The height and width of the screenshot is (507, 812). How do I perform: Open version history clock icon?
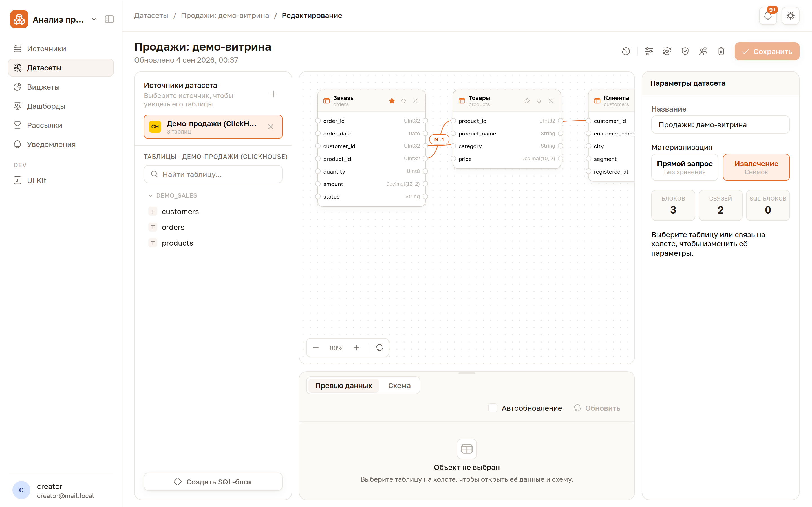click(x=626, y=51)
